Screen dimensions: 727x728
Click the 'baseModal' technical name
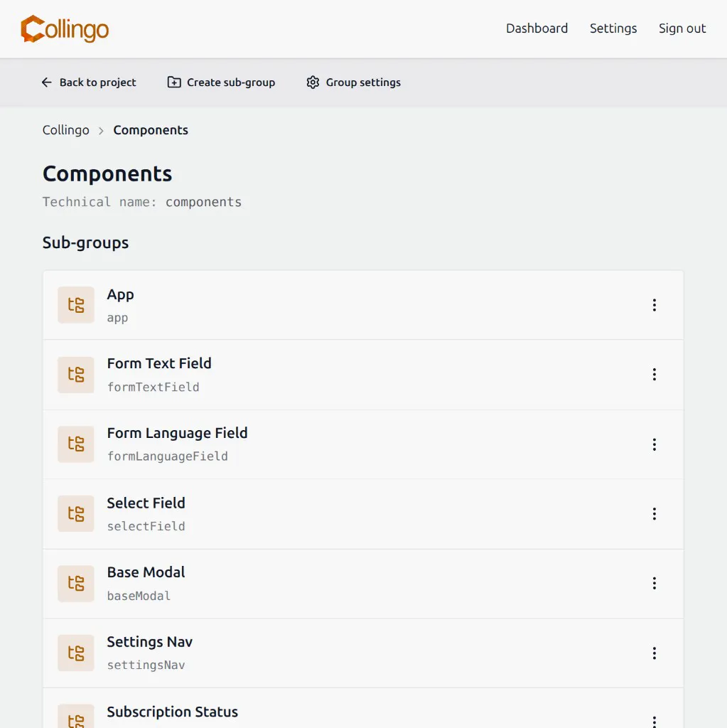point(139,596)
